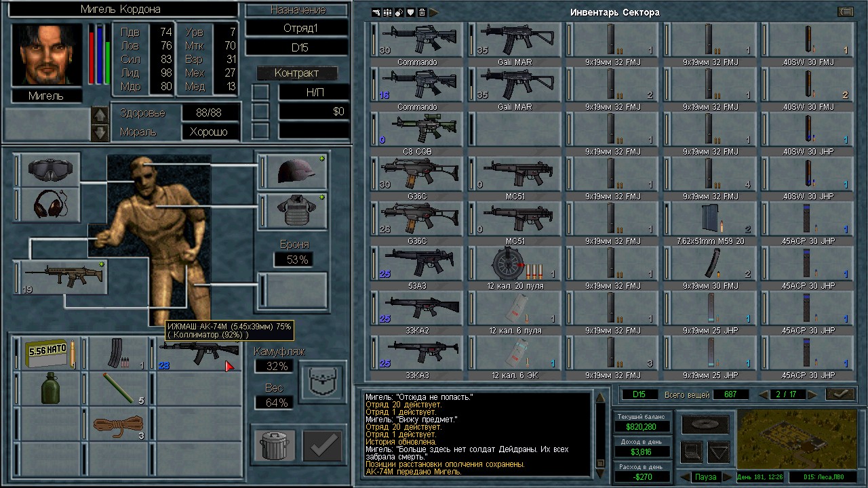The height and width of the screenshot is (488, 868).
Task: Select the 9x19mm 30 FMJ magazine
Action: pyautogui.click(x=710, y=263)
